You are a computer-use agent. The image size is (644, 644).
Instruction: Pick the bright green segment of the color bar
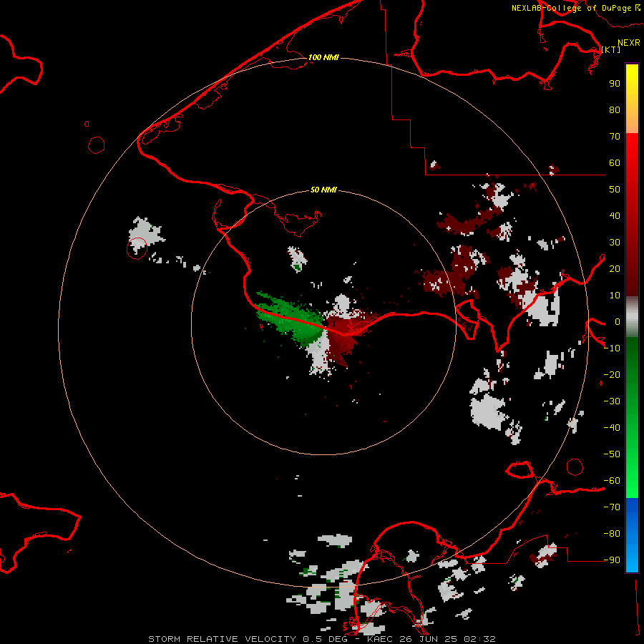[632, 418]
